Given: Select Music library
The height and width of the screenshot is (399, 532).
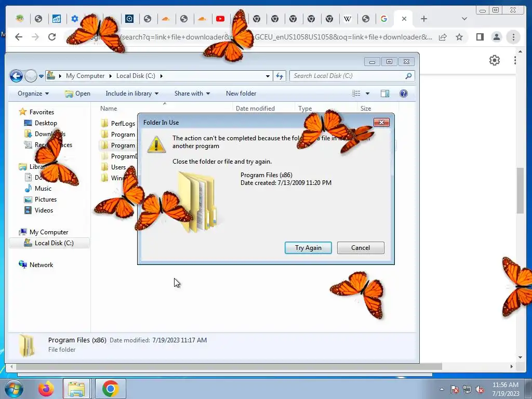Looking at the screenshot, I should (x=38, y=188).
